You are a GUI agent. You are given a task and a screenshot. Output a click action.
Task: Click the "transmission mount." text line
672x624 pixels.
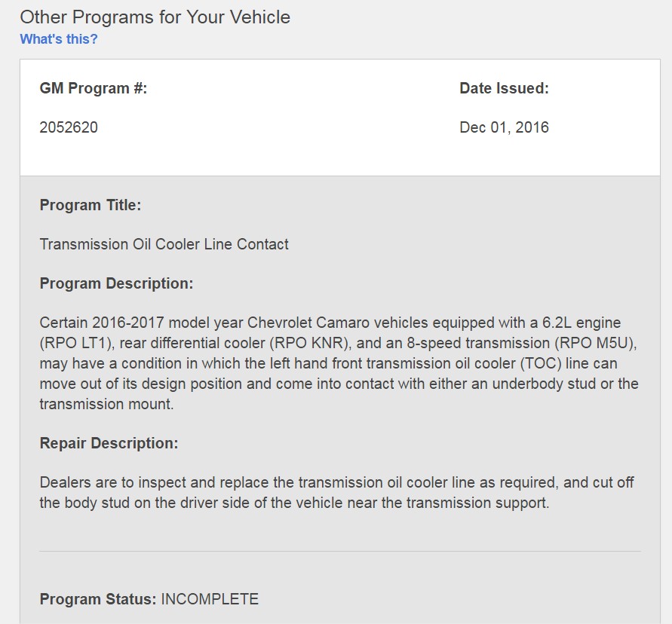click(x=106, y=404)
